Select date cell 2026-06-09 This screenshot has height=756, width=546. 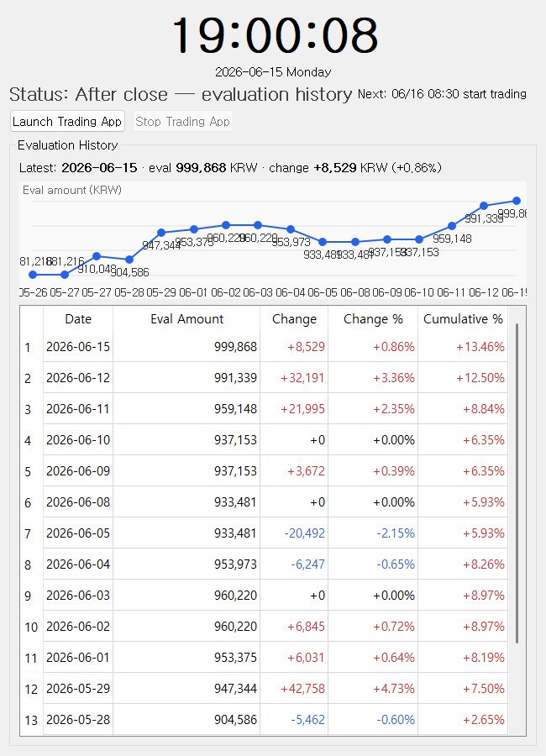[78, 471]
